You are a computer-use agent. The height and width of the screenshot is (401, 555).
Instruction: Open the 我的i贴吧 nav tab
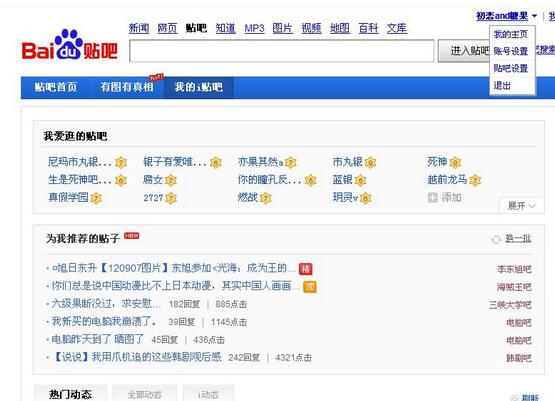click(199, 87)
